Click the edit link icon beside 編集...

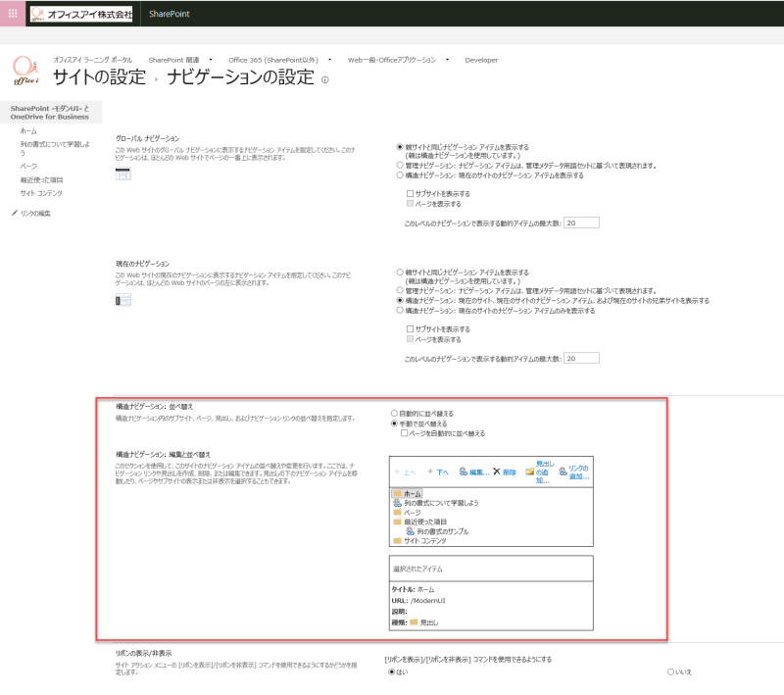(x=464, y=472)
